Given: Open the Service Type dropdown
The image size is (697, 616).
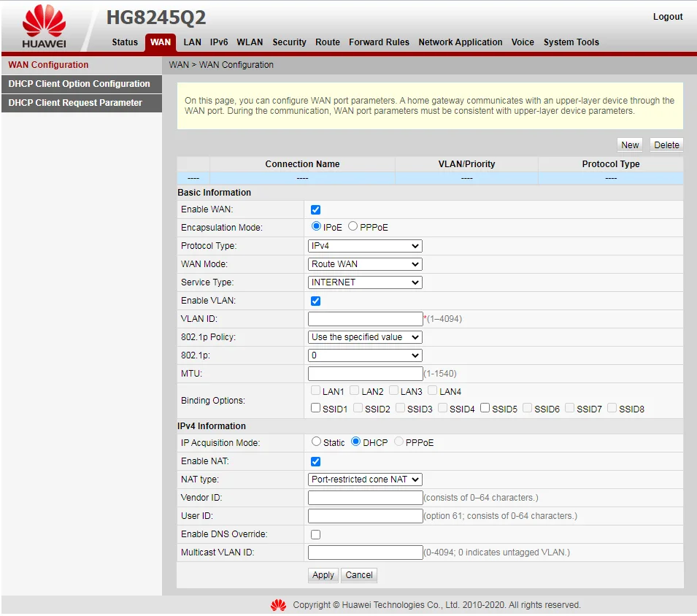Looking at the screenshot, I should [x=365, y=282].
